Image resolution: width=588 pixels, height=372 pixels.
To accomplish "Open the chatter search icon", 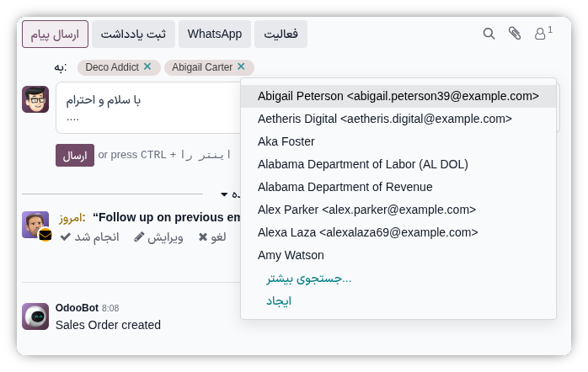I will pyautogui.click(x=489, y=34).
